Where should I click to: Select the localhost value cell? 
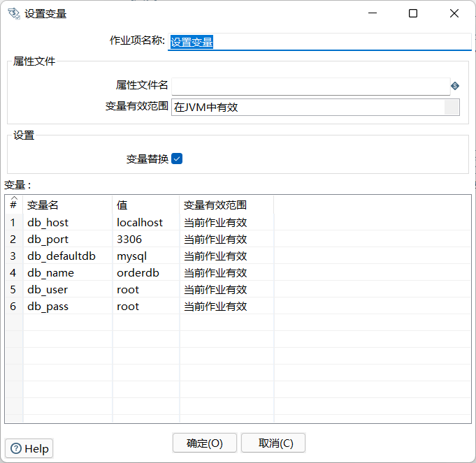[x=145, y=222]
